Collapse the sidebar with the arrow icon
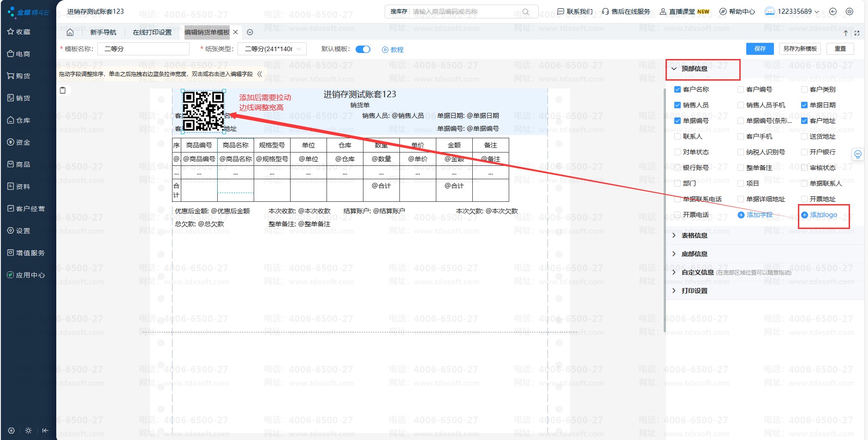868x440 pixels. point(45,430)
